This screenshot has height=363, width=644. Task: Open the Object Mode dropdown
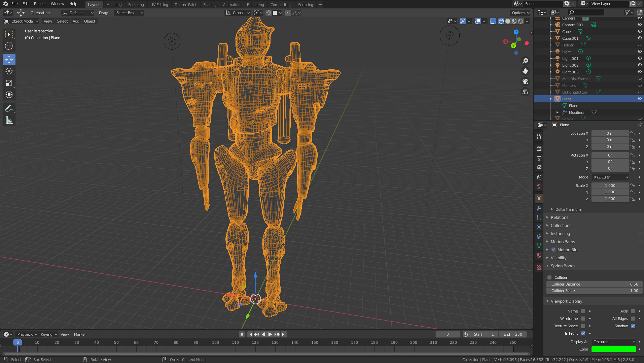pos(22,21)
